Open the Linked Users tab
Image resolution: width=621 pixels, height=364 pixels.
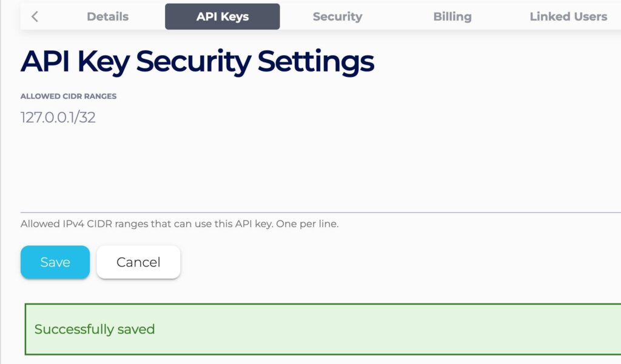point(568,16)
